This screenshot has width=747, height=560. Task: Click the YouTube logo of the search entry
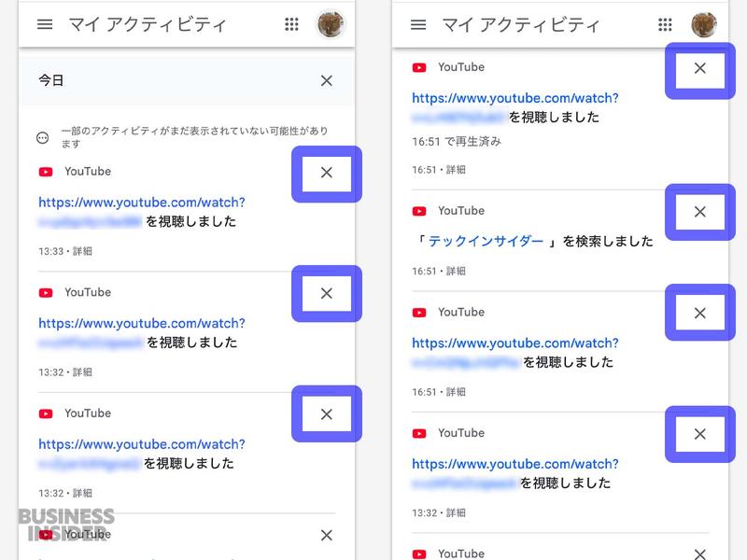419,211
